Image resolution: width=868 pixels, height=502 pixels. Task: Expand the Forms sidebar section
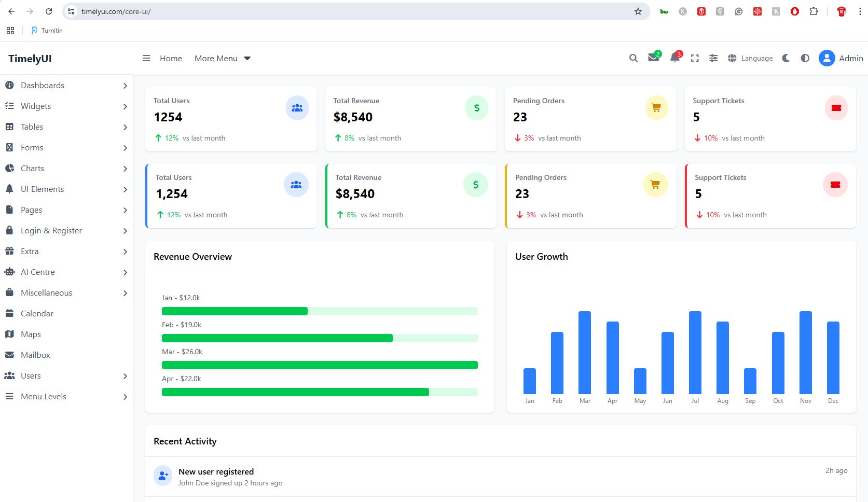point(66,148)
